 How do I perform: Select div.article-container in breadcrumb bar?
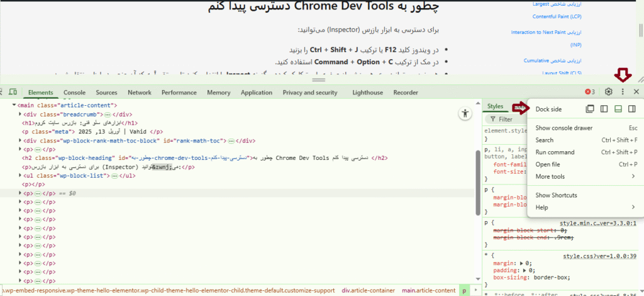point(368,291)
